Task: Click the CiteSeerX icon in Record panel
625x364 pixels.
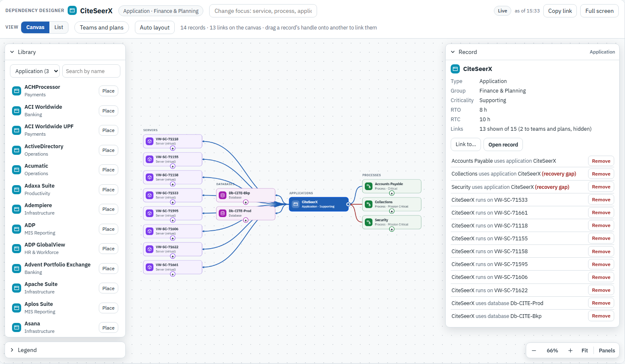Action: tap(455, 69)
